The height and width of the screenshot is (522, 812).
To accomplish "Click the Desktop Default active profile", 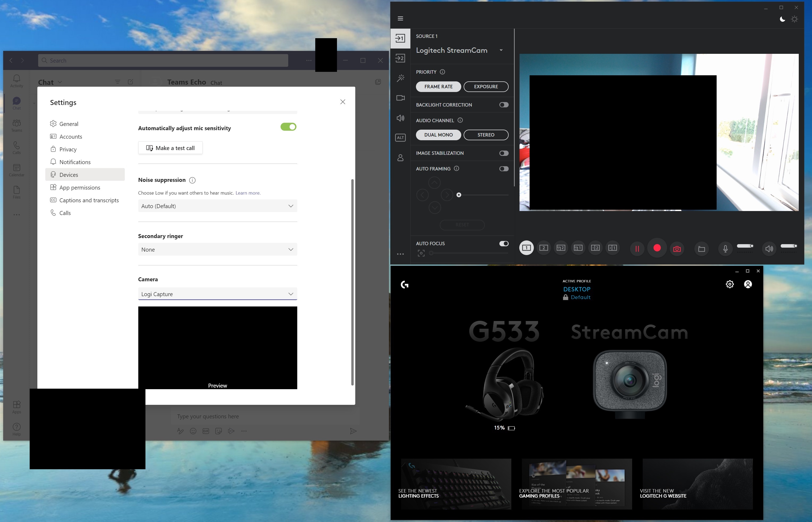I will pyautogui.click(x=576, y=293).
